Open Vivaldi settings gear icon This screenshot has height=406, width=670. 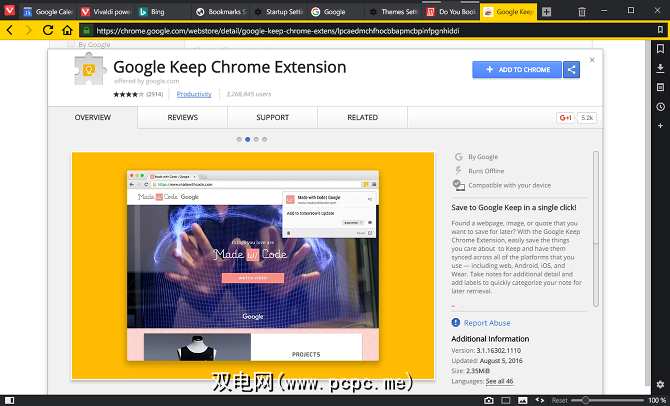(660, 384)
